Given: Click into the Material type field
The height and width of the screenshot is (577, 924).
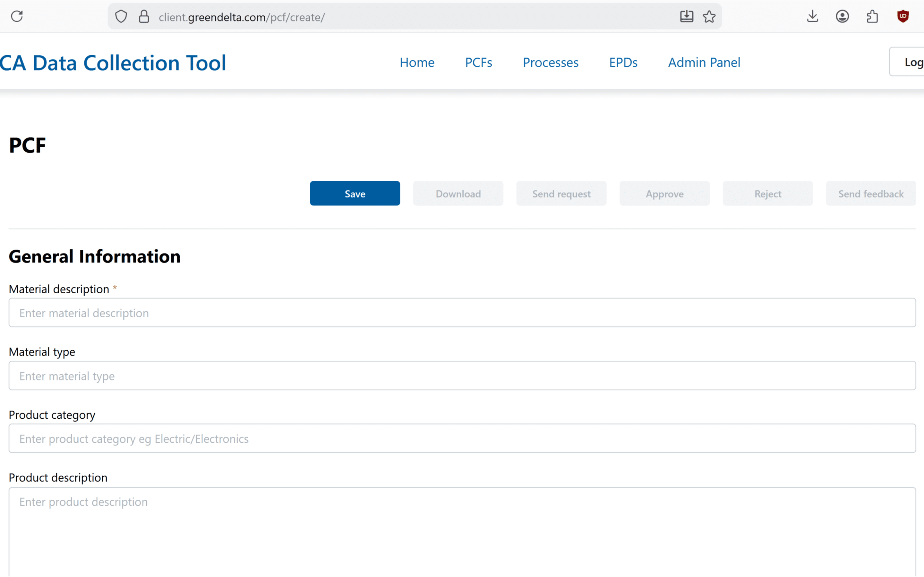Looking at the screenshot, I should point(462,376).
